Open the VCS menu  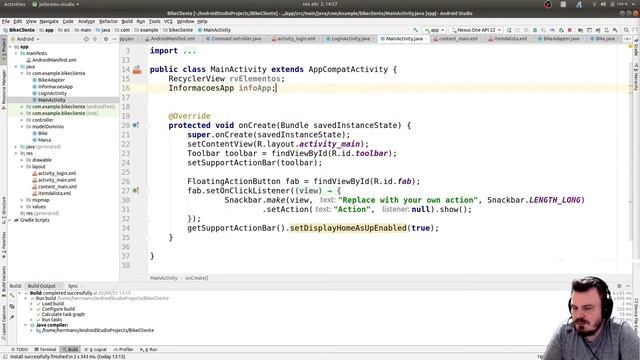click(x=168, y=21)
